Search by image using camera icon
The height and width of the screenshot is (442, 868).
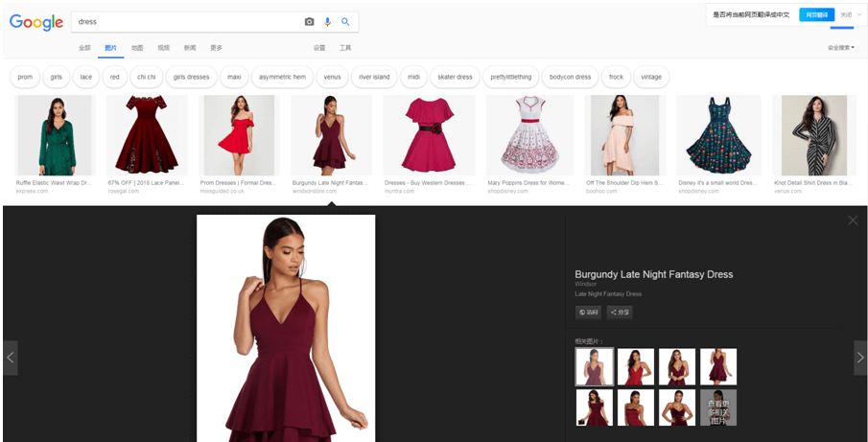(x=310, y=22)
